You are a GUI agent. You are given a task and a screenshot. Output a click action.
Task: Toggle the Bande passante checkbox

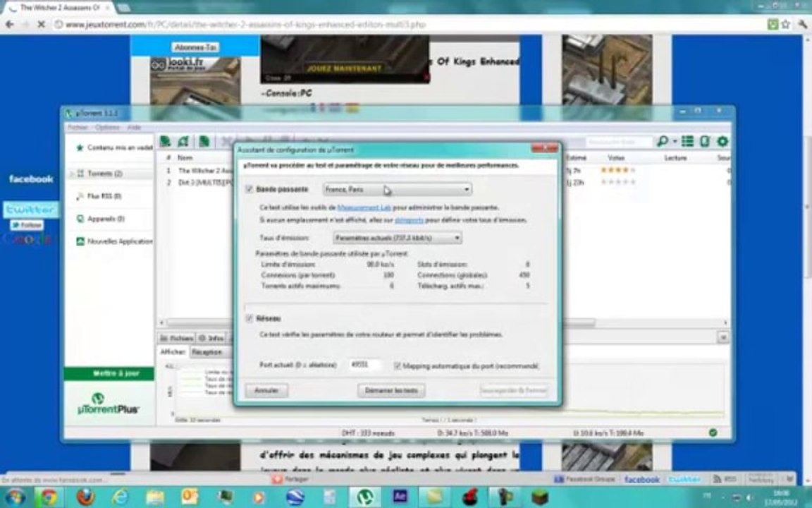tap(249, 189)
